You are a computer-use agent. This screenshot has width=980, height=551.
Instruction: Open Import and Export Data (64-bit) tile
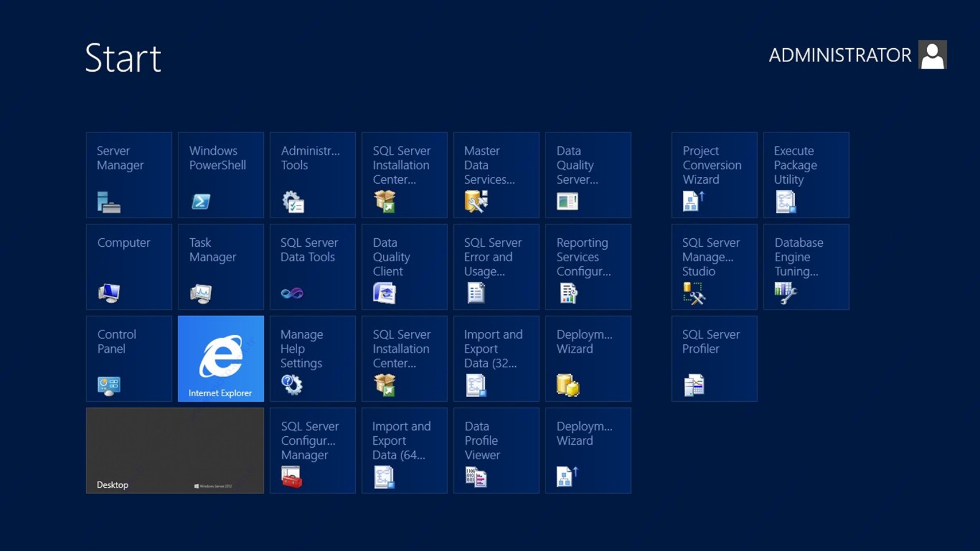click(x=405, y=451)
